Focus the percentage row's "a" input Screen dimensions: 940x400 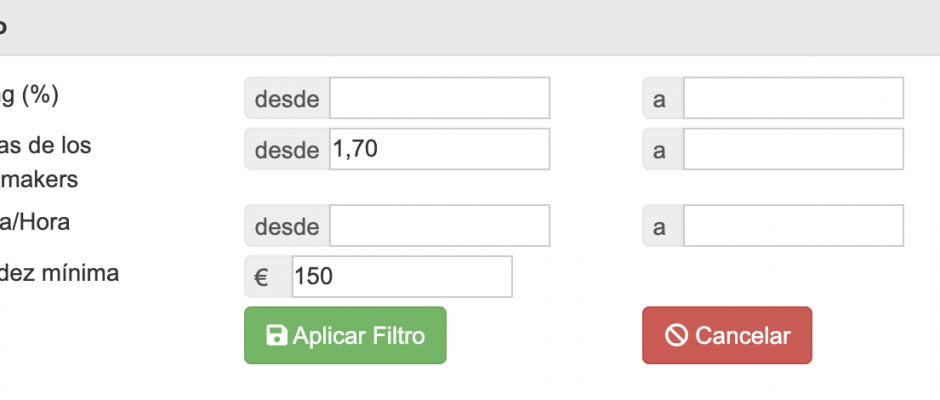793,98
